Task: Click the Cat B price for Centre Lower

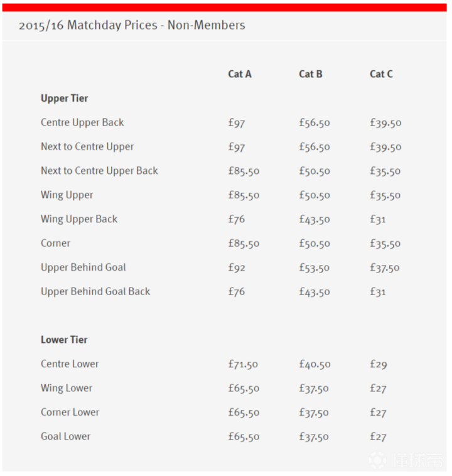Action: (315, 364)
